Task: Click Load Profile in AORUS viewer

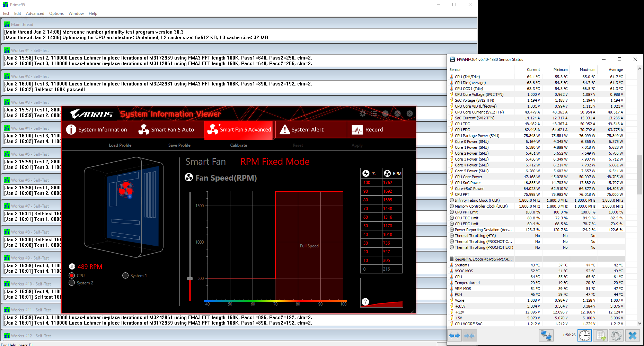Action: [120, 145]
